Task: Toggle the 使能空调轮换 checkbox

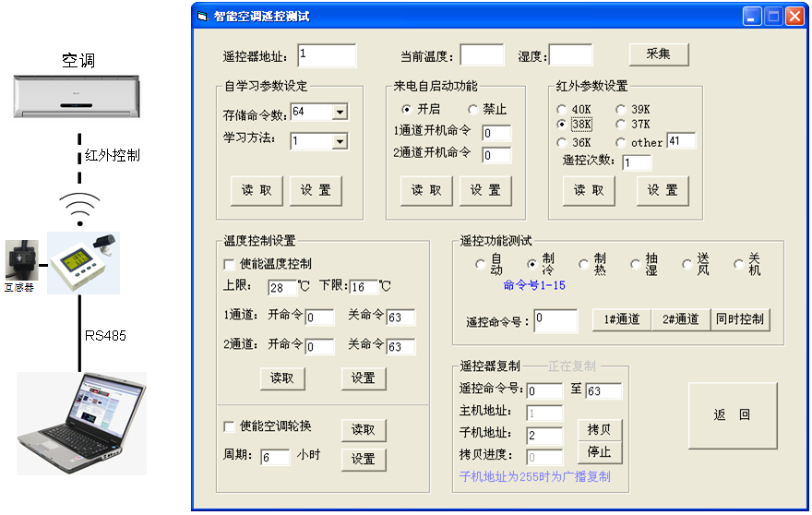Action: pos(231,426)
